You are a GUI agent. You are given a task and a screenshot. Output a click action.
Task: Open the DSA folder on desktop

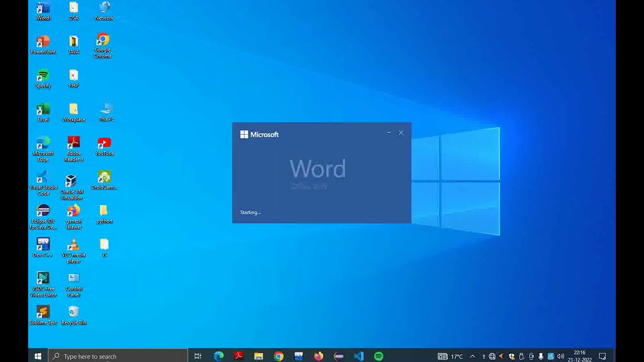(74, 11)
